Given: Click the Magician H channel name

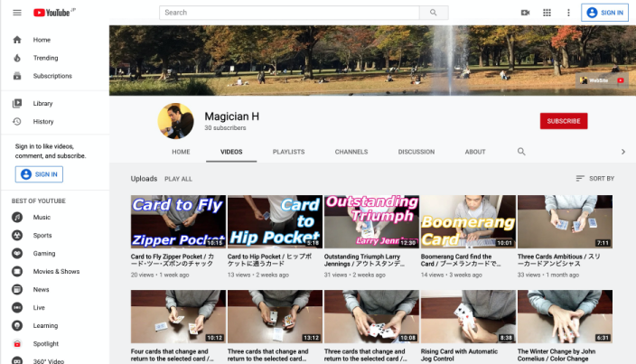Looking at the screenshot, I should click(231, 117).
